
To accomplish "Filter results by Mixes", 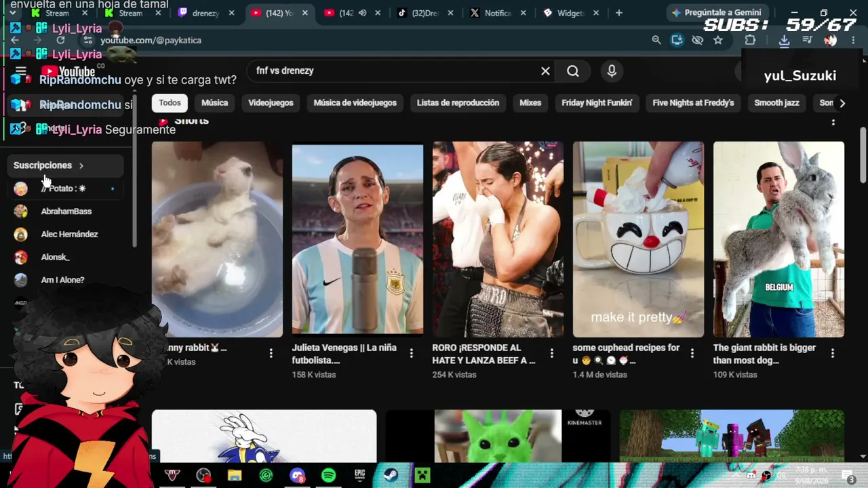I will point(530,103).
